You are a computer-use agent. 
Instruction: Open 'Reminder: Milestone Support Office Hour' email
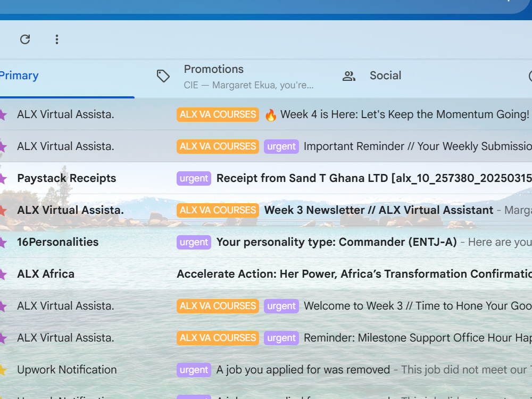tap(418, 338)
